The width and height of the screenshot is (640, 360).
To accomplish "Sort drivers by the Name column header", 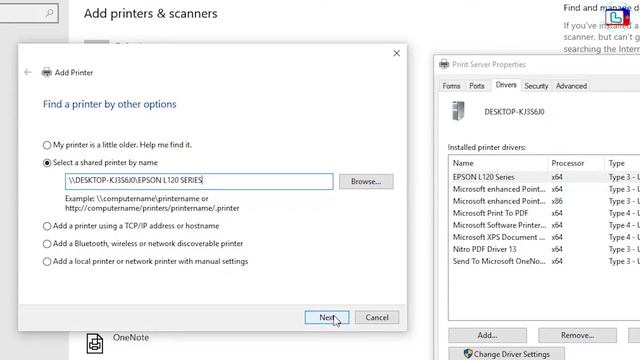I will 498,163.
